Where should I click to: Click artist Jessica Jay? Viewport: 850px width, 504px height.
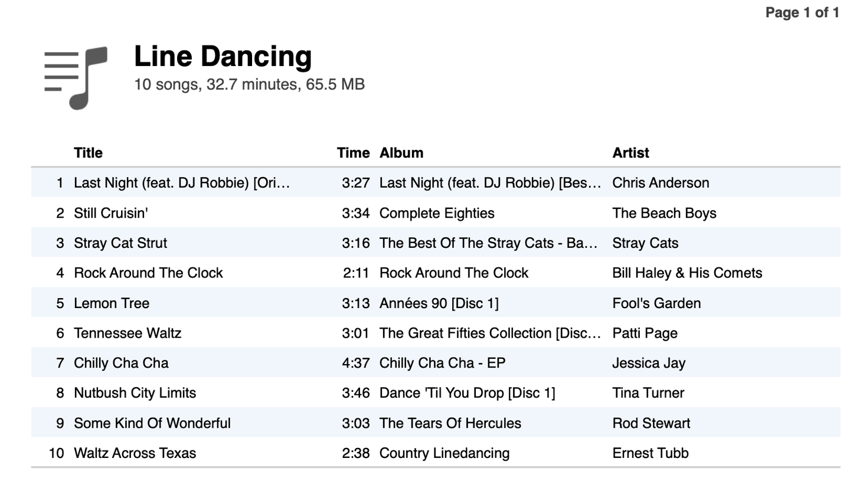[x=649, y=363]
